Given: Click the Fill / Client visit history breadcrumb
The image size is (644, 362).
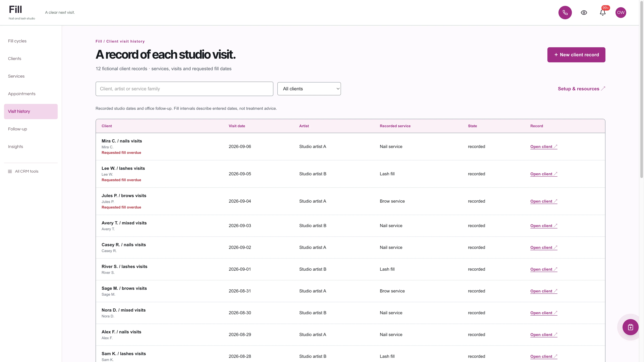Looking at the screenshot, I should pyautogui.click(x=120, y=41).
